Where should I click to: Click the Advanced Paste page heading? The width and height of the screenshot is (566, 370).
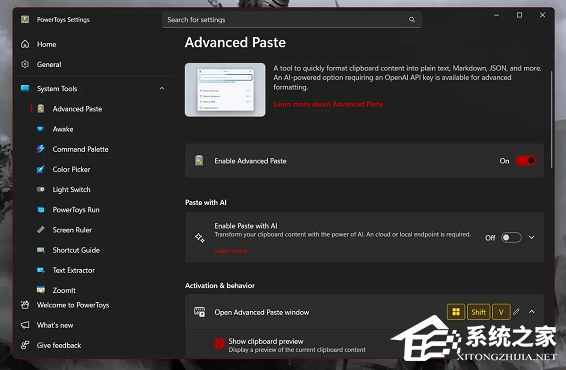point(235,43)
